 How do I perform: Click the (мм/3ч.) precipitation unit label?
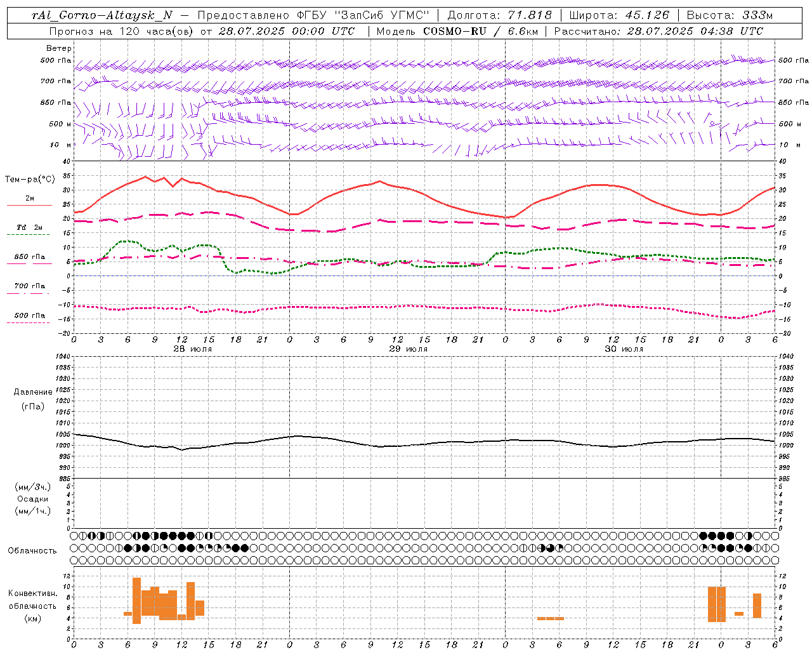click(33, 487)
